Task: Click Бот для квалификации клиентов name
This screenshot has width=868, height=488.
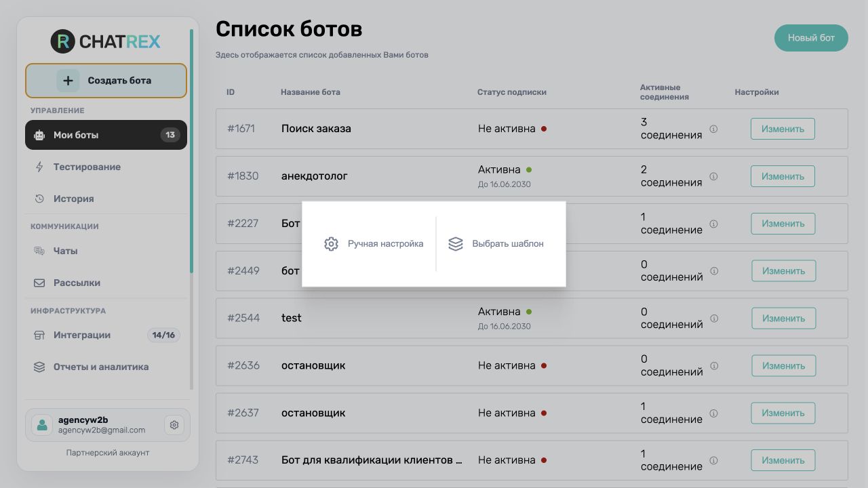Action: pyautogui.click(x=372, y=460)
